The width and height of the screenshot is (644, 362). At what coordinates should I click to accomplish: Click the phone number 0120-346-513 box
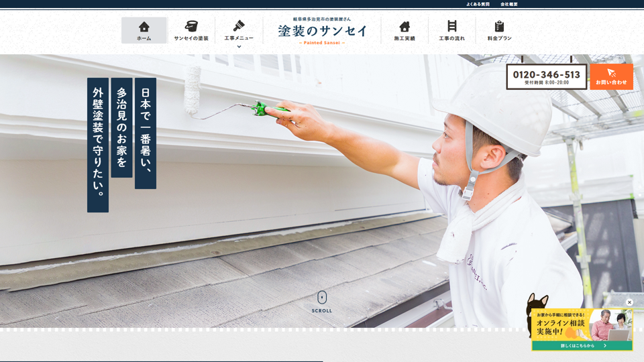click(x=546, y=77)
